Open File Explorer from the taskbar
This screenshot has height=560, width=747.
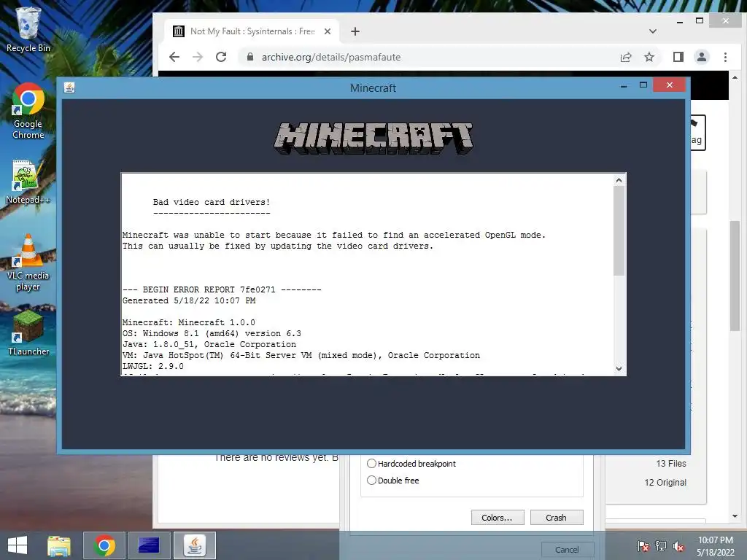(x=59, y=545)
